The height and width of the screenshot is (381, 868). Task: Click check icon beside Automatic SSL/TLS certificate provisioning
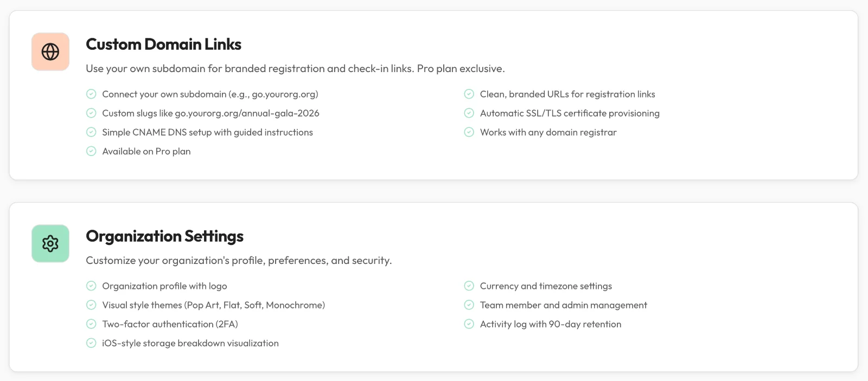[469, 113]
